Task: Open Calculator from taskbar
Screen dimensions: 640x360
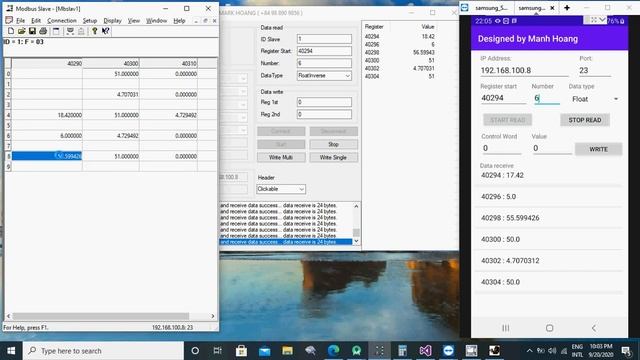Action: 402,351
